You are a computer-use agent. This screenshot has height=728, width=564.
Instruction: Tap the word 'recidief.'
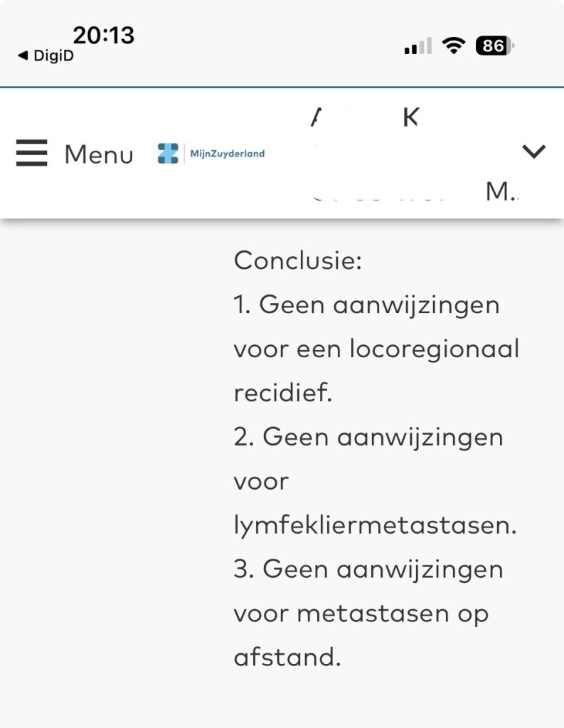283,393
